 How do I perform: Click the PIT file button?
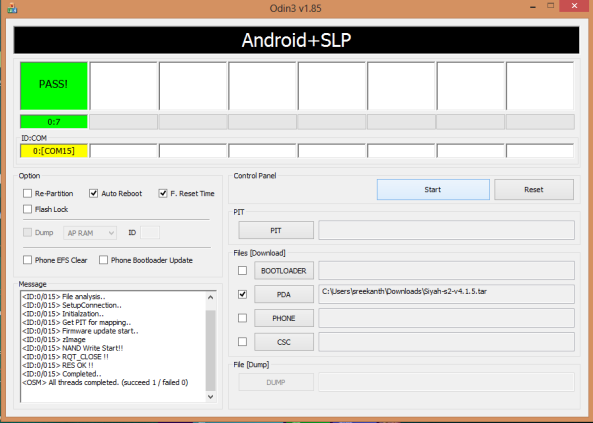(276, 230)
